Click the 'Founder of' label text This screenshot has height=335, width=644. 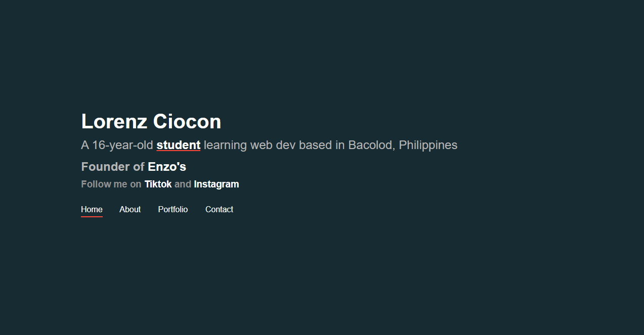point(113,167)
